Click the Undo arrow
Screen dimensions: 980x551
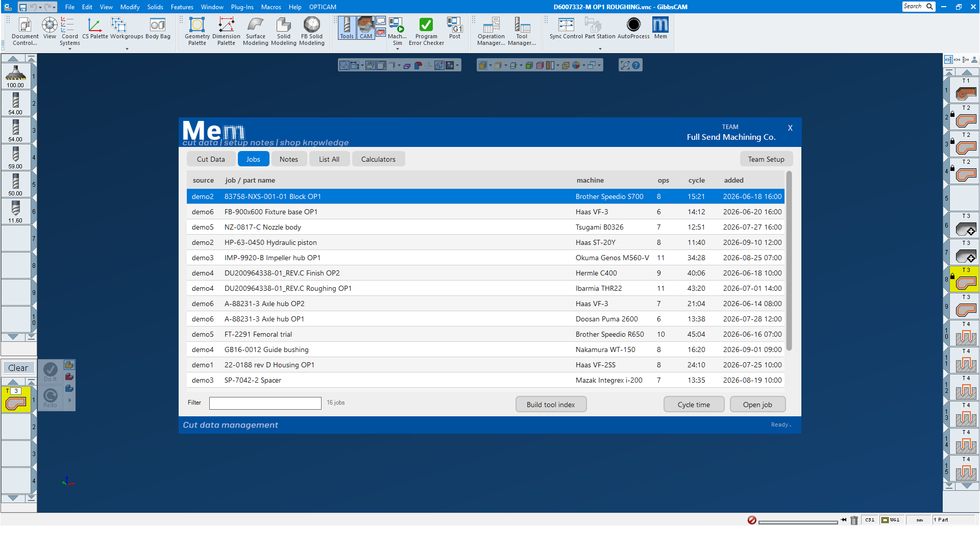tap(33, 7)
